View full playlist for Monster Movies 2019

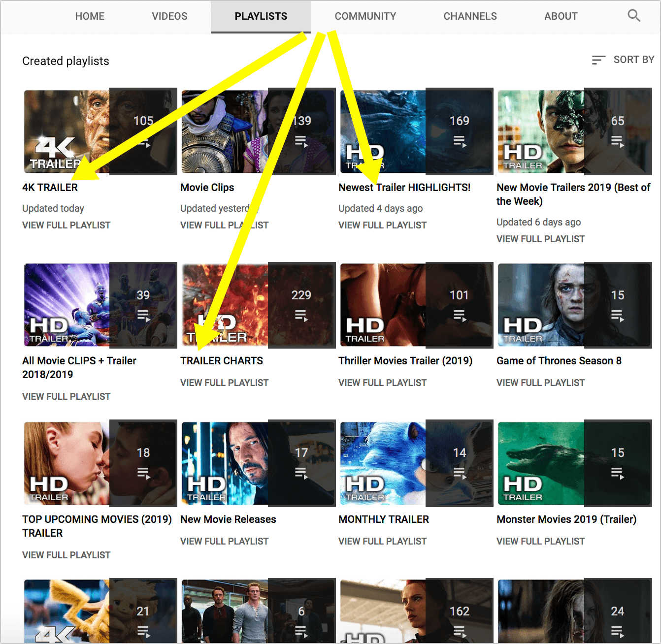(541, 541)
